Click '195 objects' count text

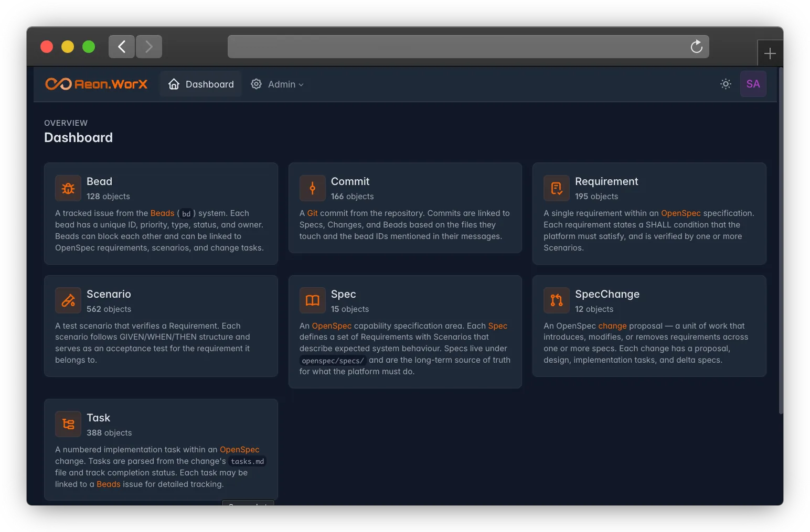(x=596, y=197)
